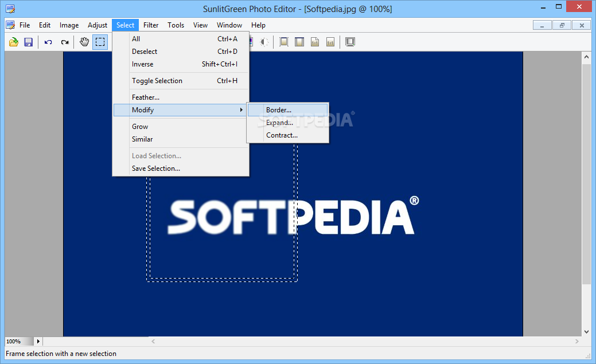Image resolution: width=596 pixels, height=364 pixels.
Task: Restore the inner document window
Action: pos(562,25)
